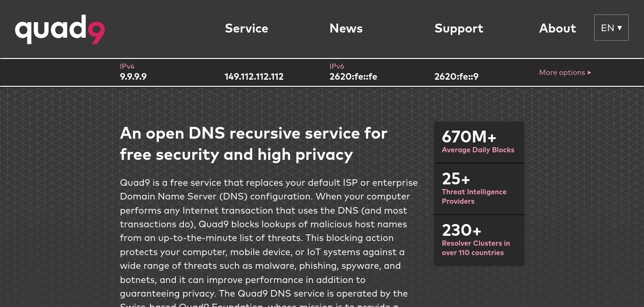This screenshot has width=644, height=307.
Task: Go to the Support page
Action: click(459, 29)
